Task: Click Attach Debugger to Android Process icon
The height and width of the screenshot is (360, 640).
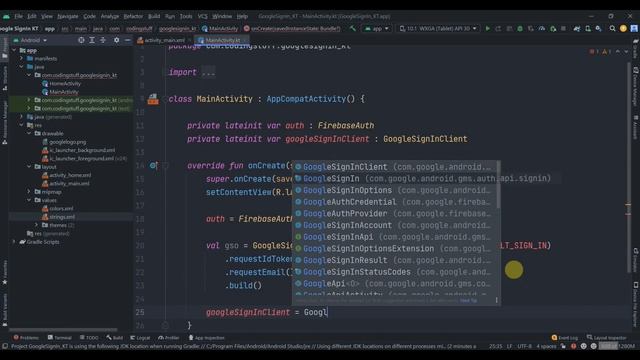Action: 553,29
